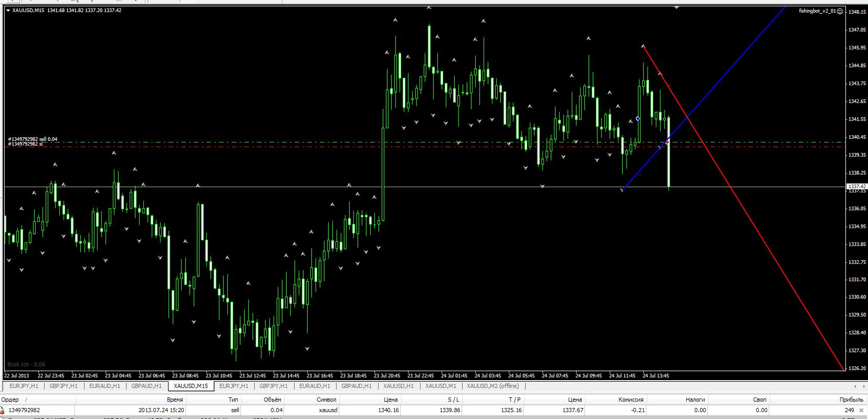This screenshot has width=868, height=419.
Task: Click the yellow chart shift triangle marker
Action: (x=676, y=7)
